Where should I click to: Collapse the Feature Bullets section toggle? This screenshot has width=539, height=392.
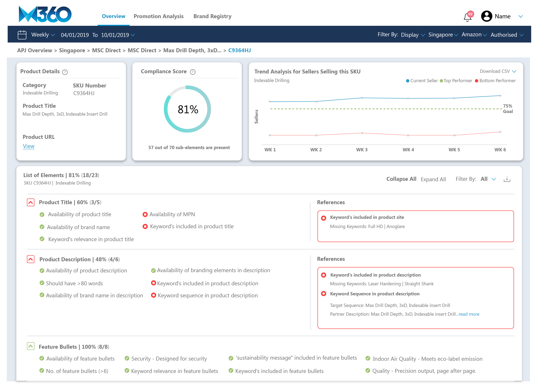pyautogui.click(x=31, y=346)
